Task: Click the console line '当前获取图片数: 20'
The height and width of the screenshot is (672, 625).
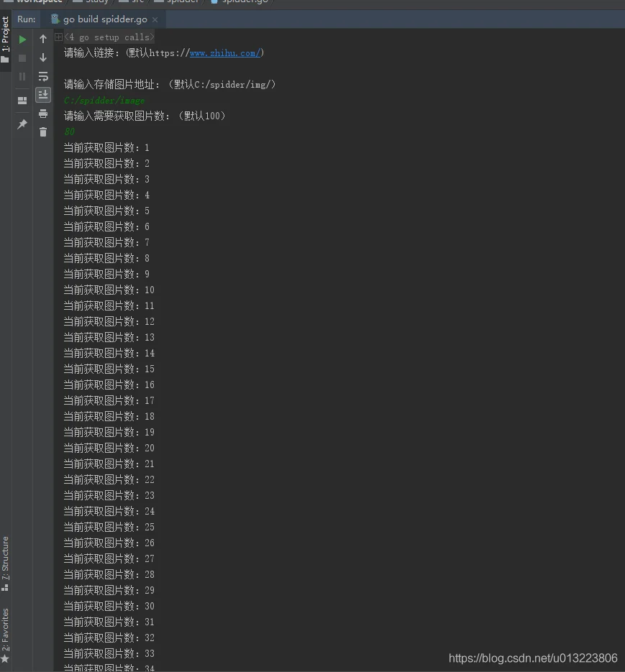Action: pyautogui.click(x=109, y=448)
